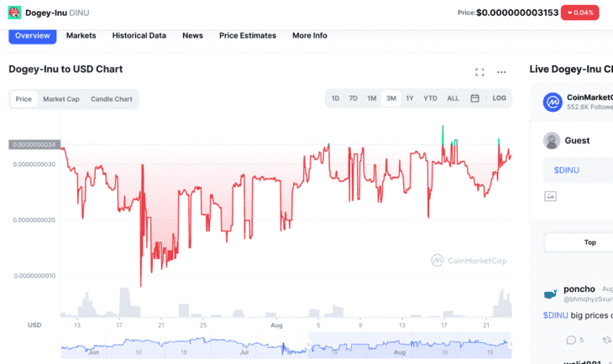Set chart range to 1M
The width and height of the screenshot is (613, 364).
(x=372, y=98)
